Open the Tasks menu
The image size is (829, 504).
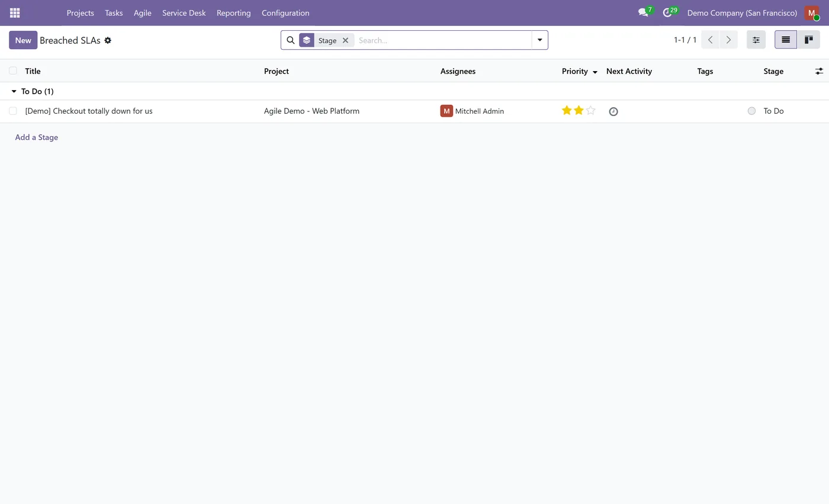114,12
